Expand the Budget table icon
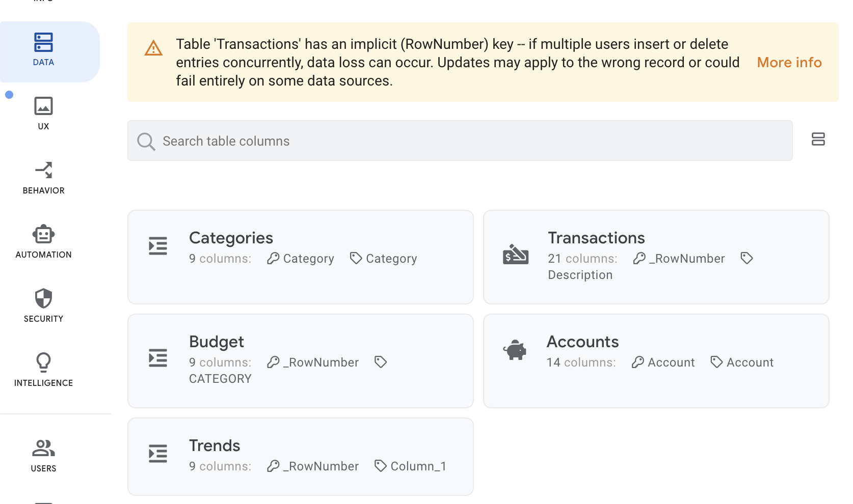The height and width of the screenshot is (504, 853). click(158, 357)
